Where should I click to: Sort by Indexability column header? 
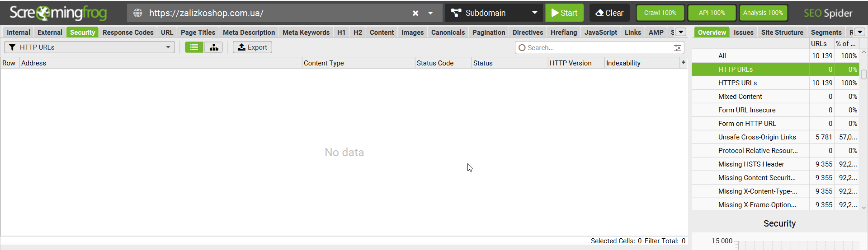[x=641, y=63]
